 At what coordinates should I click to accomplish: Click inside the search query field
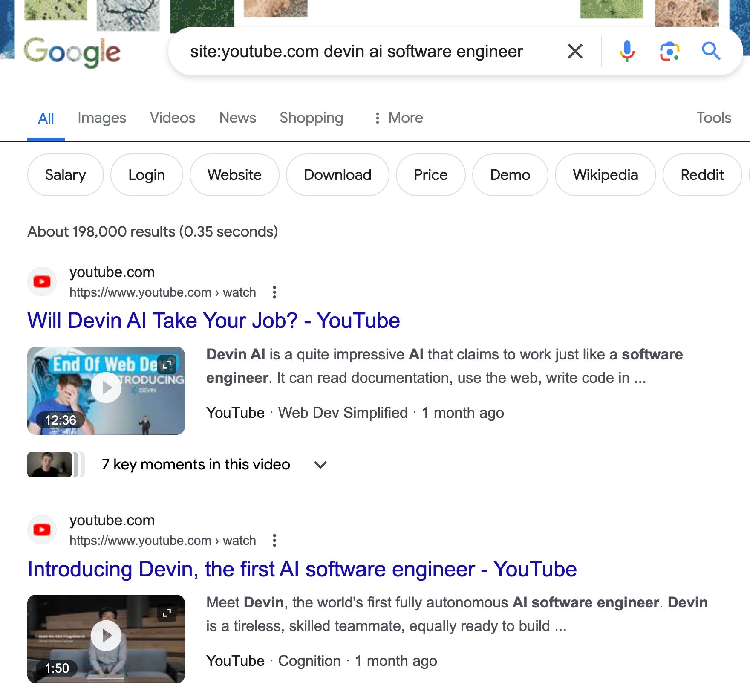click(x=356, y=52)
